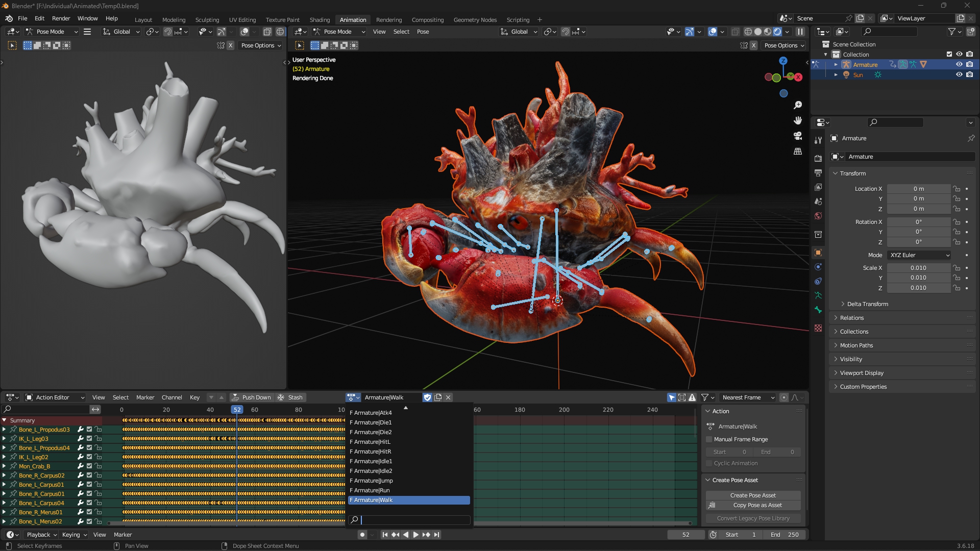Click the pan hand icon in viewport
Image resolution: width=980 pixels, height=551 pixels.
click(x=798, y=120)
